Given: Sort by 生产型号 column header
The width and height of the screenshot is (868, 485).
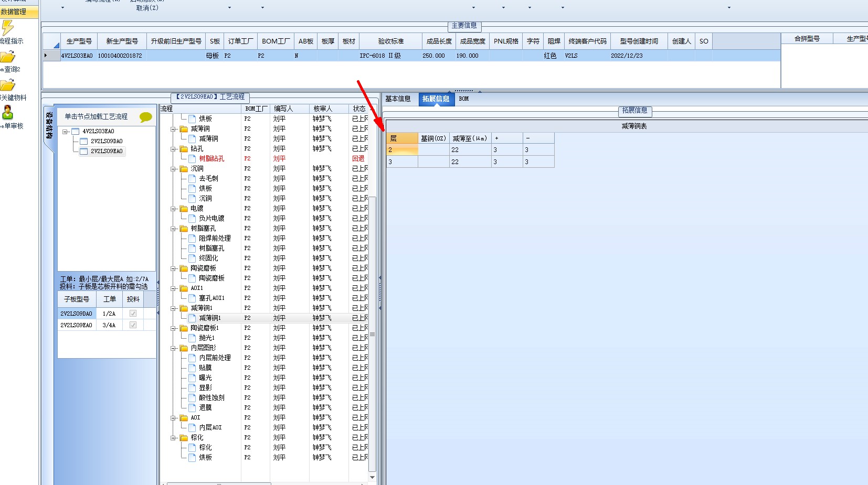Looking at the screenshot, I should 79,41.
